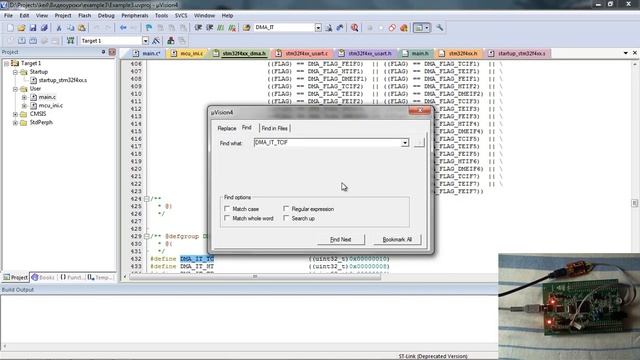Collapse Startup folder in project tree
Screen dimensions: 640x360
15,72
